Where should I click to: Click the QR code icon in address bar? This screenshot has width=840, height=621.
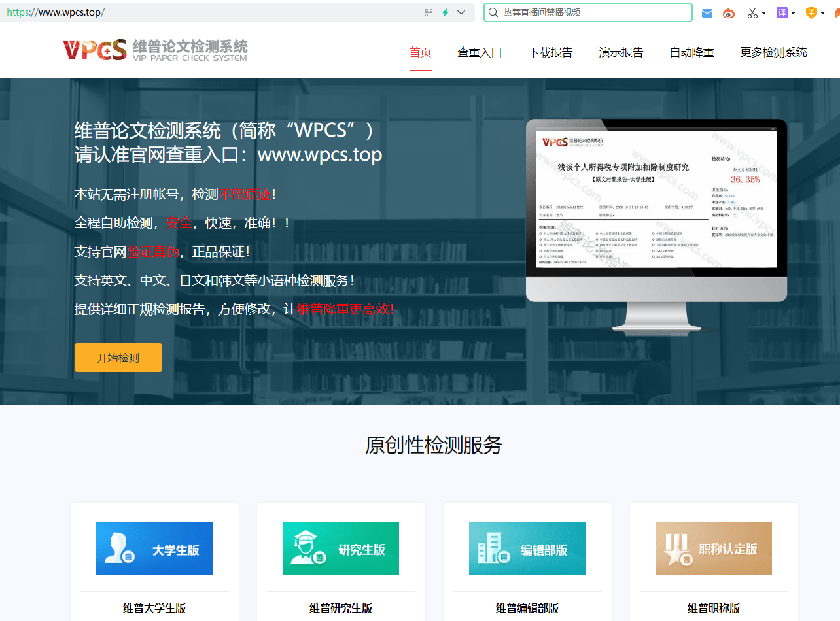point(429,12)
